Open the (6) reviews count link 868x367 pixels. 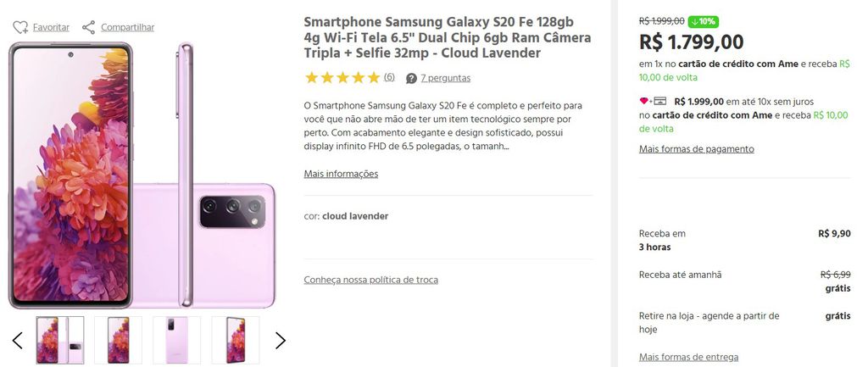(x=389, y=77)
